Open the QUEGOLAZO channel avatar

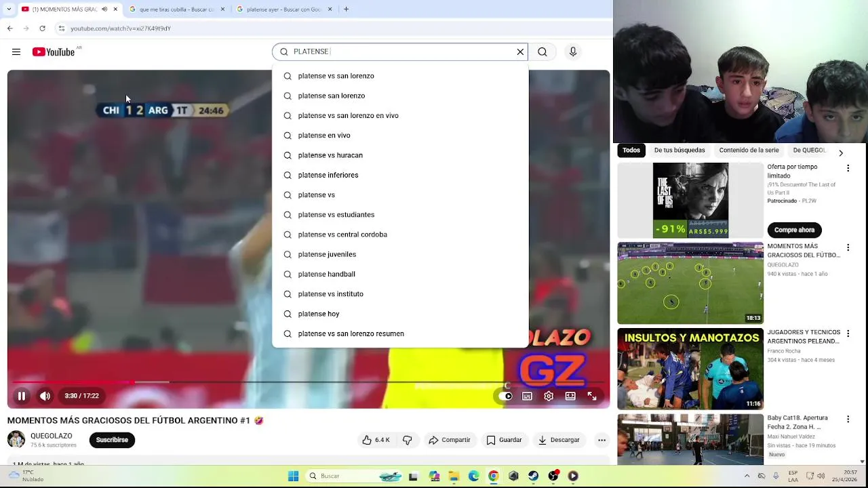tap(16, 439)
